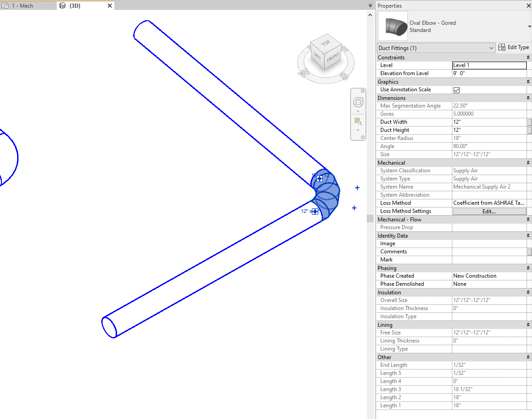532x419 pixels.
Task: Collapse the Mechanical section
Action: pos(528,162)
